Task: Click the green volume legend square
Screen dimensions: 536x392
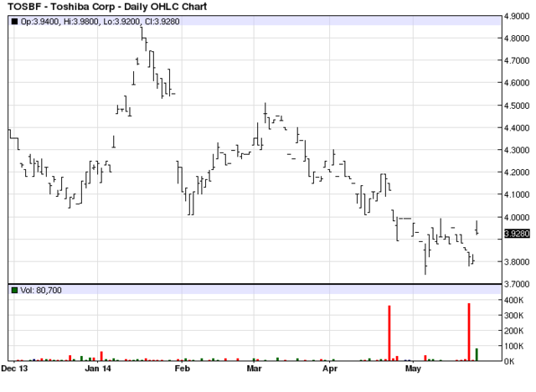Action: click(x=14, y=290)
